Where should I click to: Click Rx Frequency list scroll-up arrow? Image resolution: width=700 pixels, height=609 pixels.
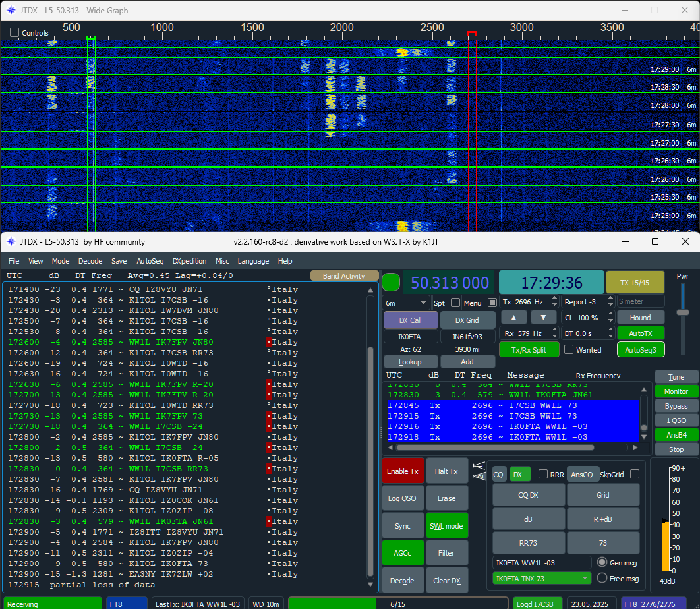click(644, 390)
